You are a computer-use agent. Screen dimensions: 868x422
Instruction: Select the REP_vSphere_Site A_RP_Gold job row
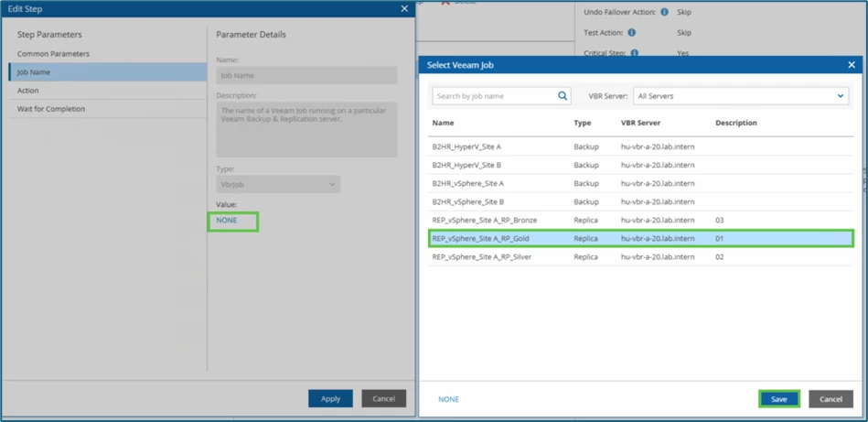tap(640, 239)
